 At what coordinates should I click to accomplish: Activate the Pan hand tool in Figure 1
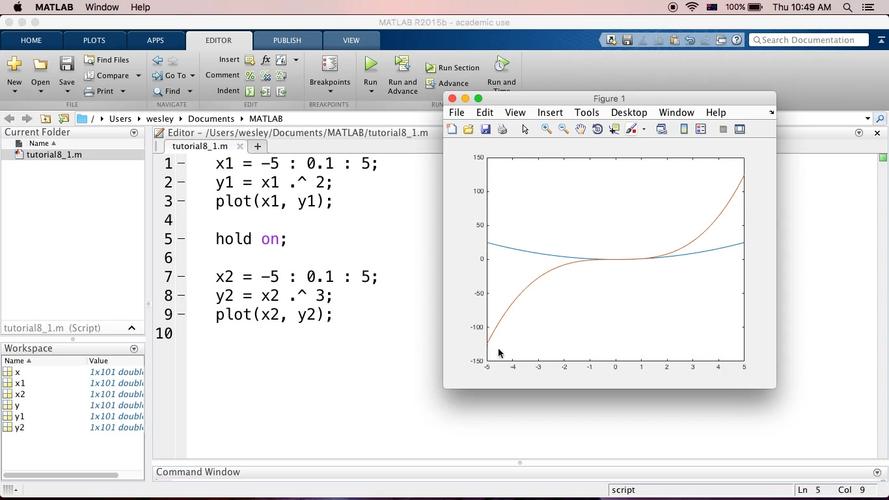580,129
